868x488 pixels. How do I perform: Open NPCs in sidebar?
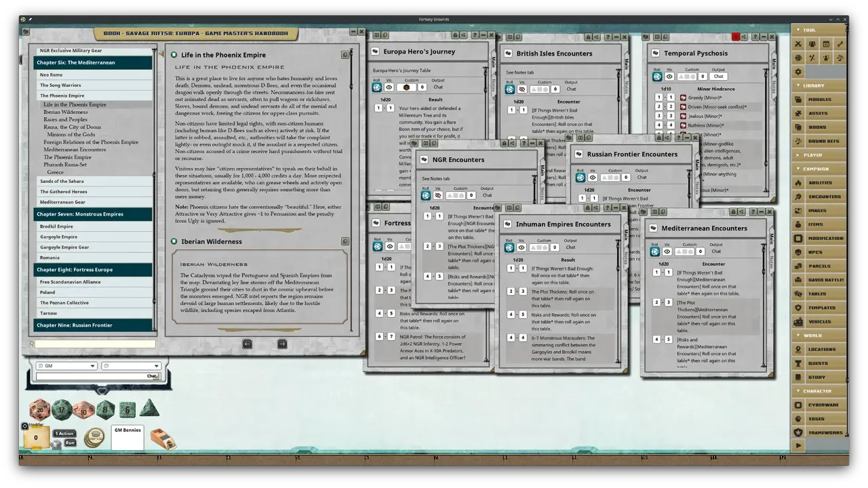click(x=819, y=252)
